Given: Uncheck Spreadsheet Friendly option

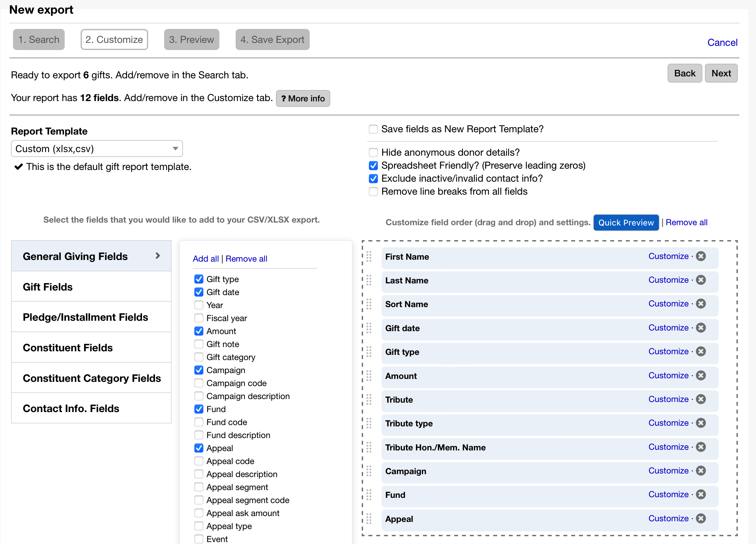Looking at the screenshot, I should coord(373,165).
